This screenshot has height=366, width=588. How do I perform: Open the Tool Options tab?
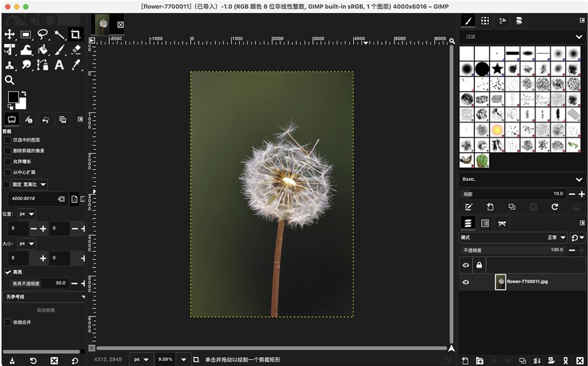pos(11,119)
